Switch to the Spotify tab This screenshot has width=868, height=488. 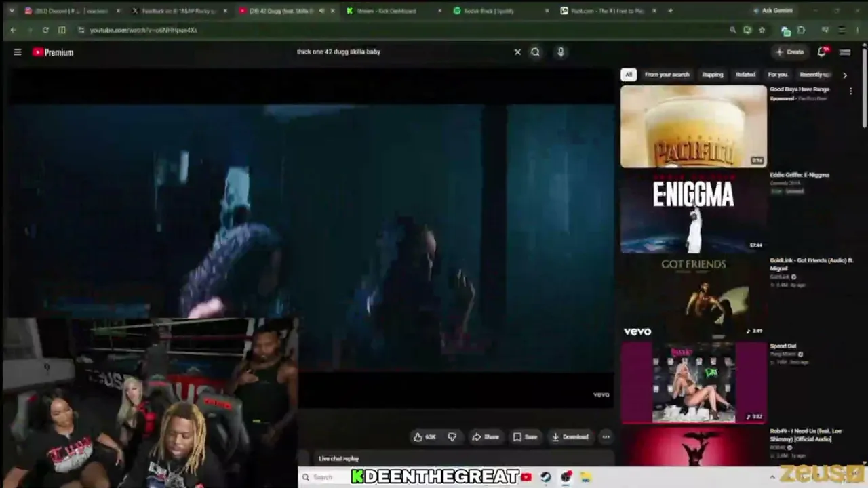coord(500,11)
